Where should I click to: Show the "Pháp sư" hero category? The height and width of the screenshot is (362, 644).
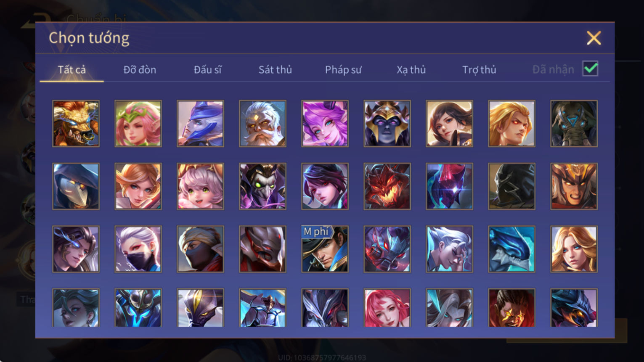pos(343,70)
